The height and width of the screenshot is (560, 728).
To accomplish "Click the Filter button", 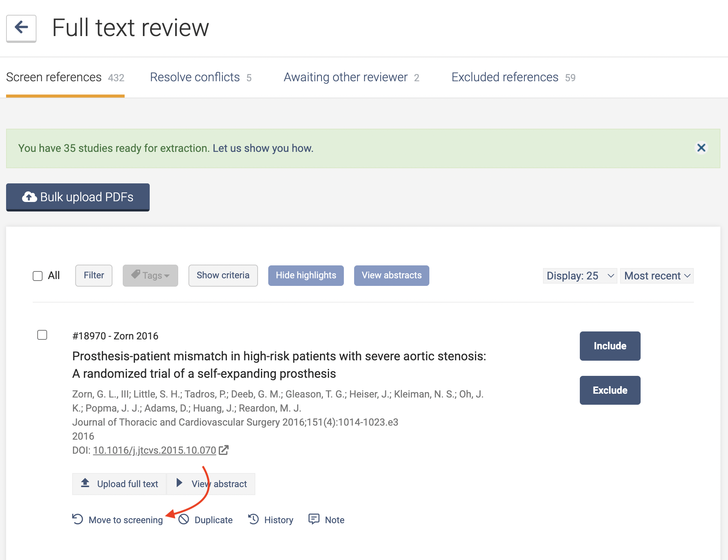I will coord(94,276).
